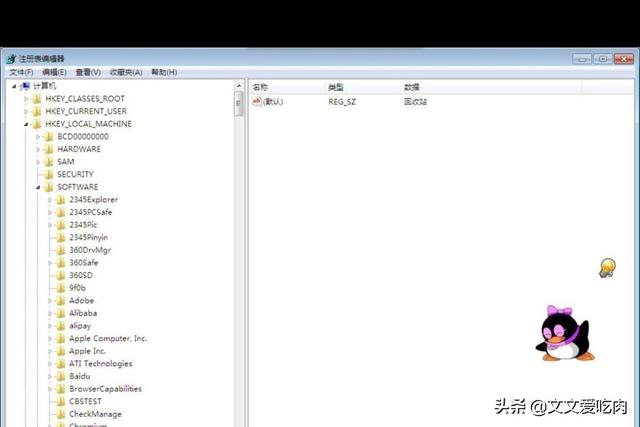
Task: Click the 2345Pic folder icon
Action: point(60,225)
